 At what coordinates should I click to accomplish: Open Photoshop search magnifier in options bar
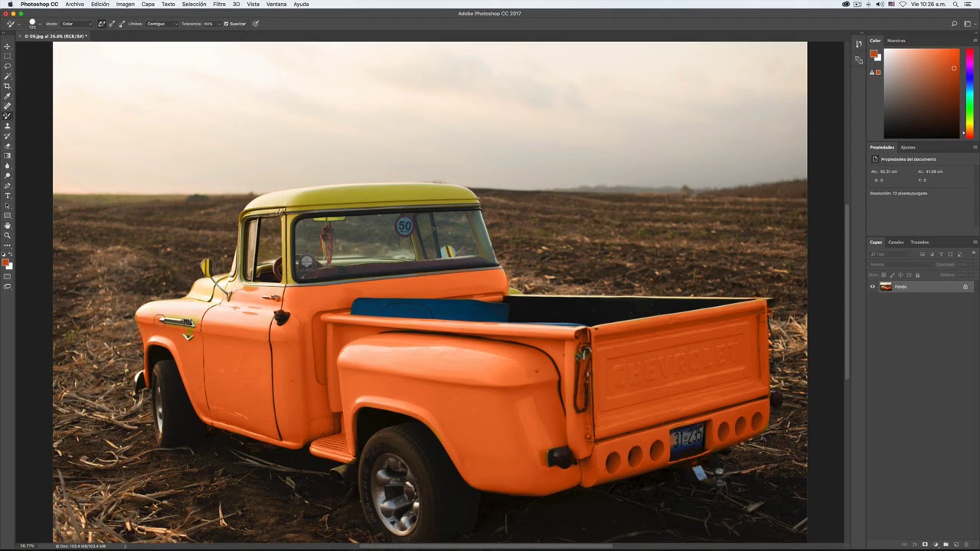point(954,24)
